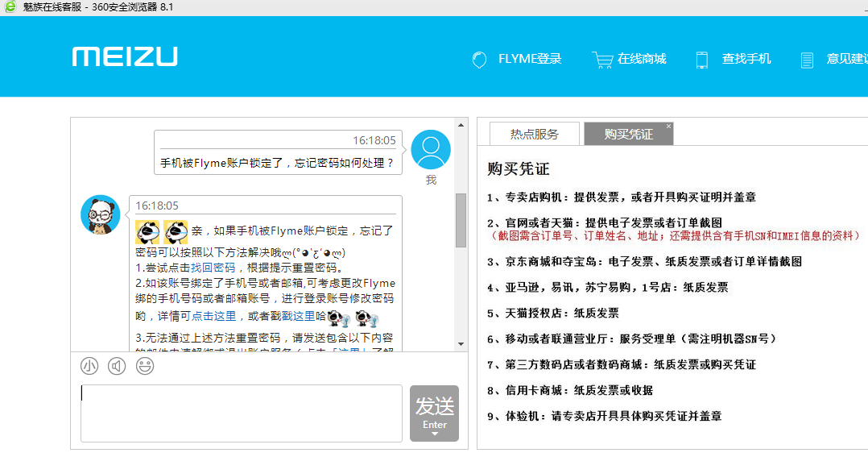Screen dimensions: 868x457
Task: Close the 购买凭证 tab
Action: (x=668, y=127)
